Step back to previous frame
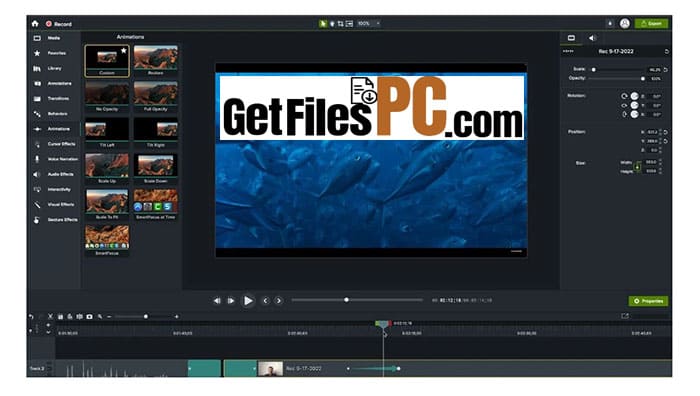Viewport: 700px width, 396px height. tap(217, 301)
